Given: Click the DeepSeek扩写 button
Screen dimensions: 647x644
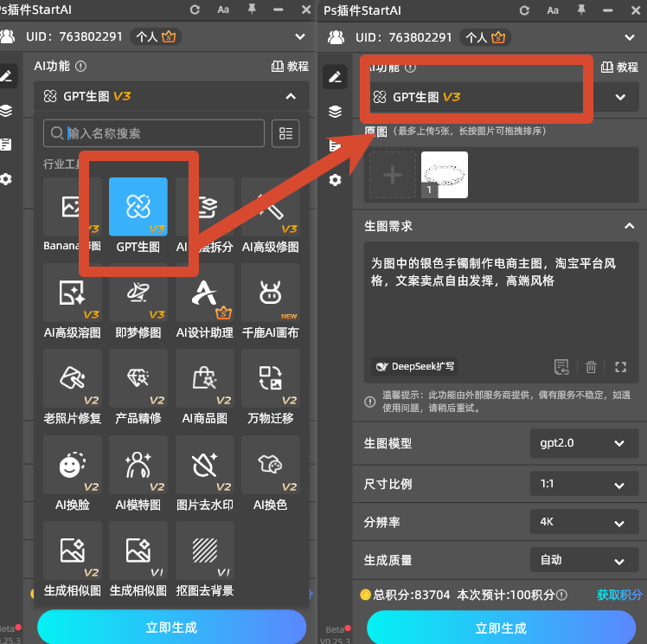Looking at the screenshot, I should [x=414, y=367].
